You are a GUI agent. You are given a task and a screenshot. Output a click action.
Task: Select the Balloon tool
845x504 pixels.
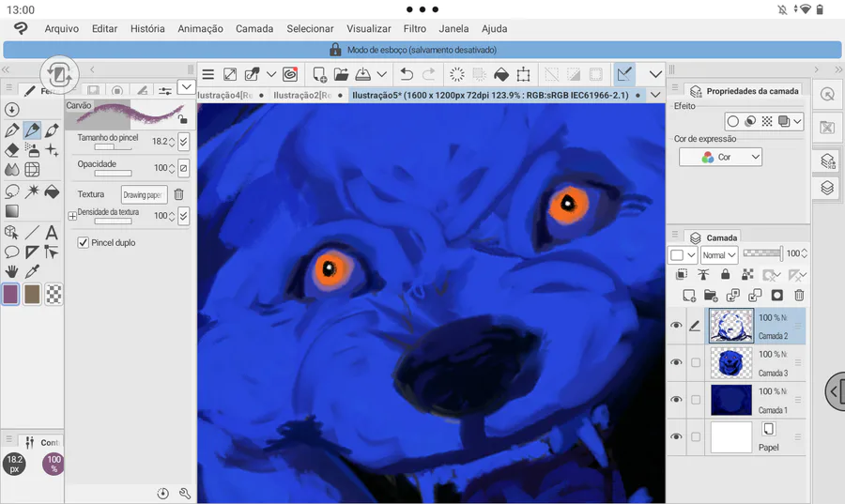tap(12, 252)
